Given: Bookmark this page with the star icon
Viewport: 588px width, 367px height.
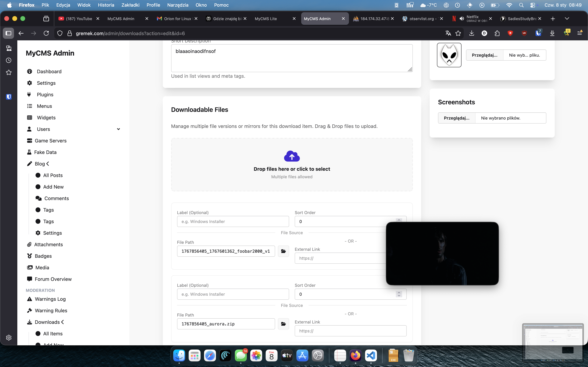Looking at the screenshot, I should tap(458, 33).
